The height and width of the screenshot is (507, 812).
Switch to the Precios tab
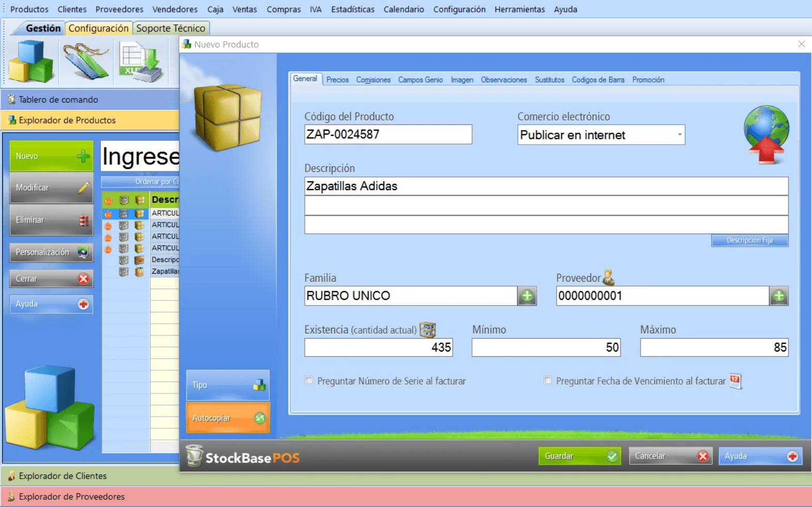tap(337, 80)
